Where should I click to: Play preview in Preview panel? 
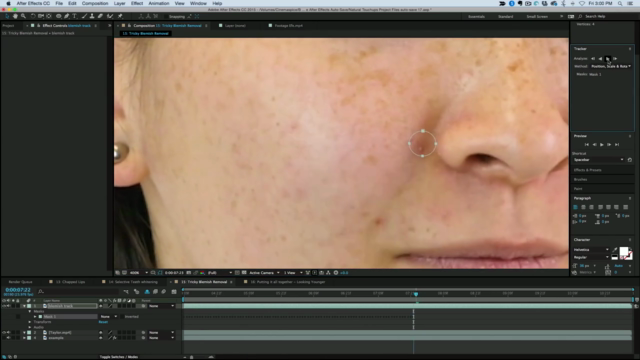click(602, 144)
